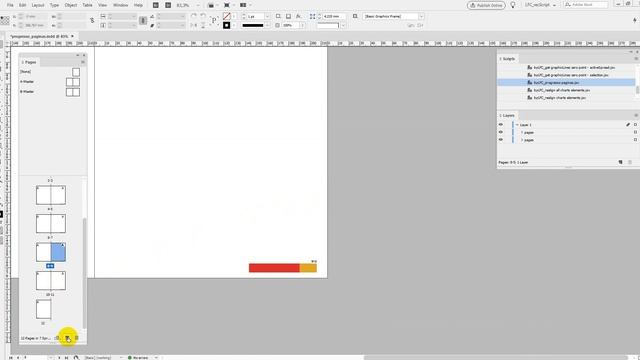Open the Object menu
This screenshot has height=360, width=640.
(x=71, y=5)
